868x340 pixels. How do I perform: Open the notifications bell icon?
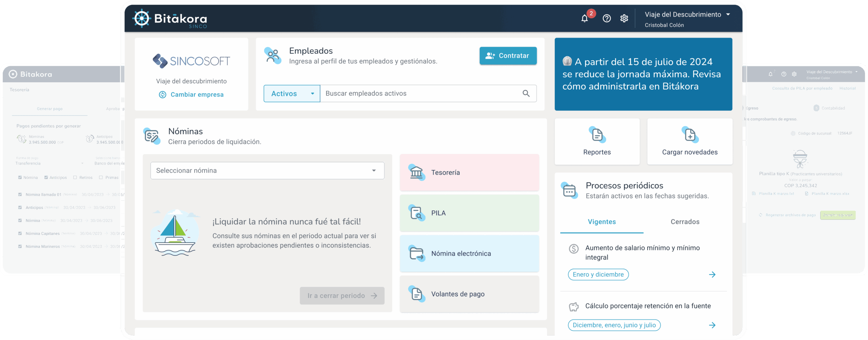point(584,18)
